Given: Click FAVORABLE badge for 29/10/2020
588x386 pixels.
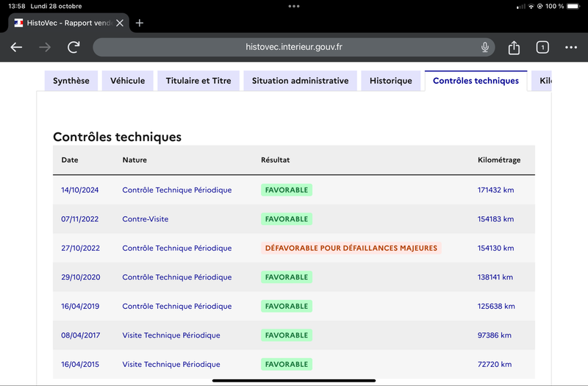Looking at the screenshot, I should (287, 277).
